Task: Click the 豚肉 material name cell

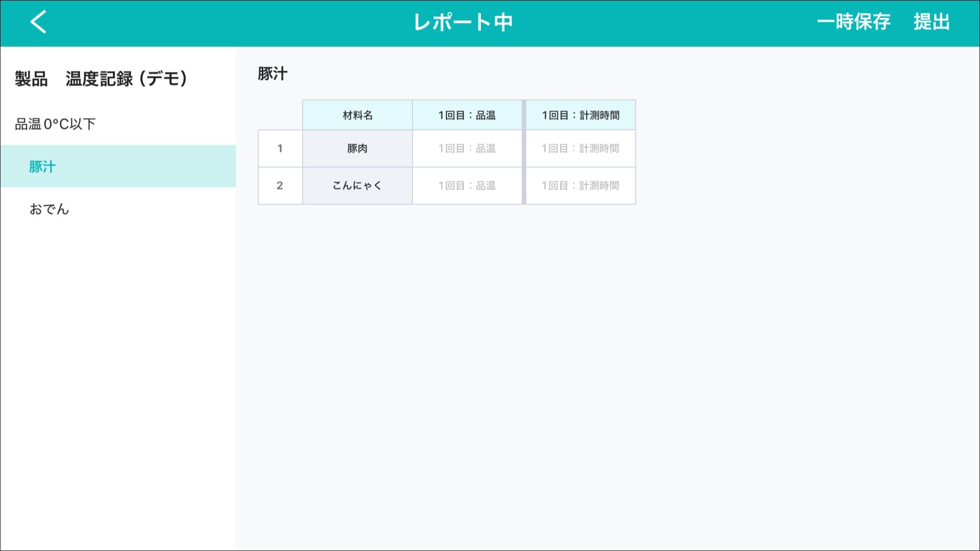Action: (x=357, y=149)
